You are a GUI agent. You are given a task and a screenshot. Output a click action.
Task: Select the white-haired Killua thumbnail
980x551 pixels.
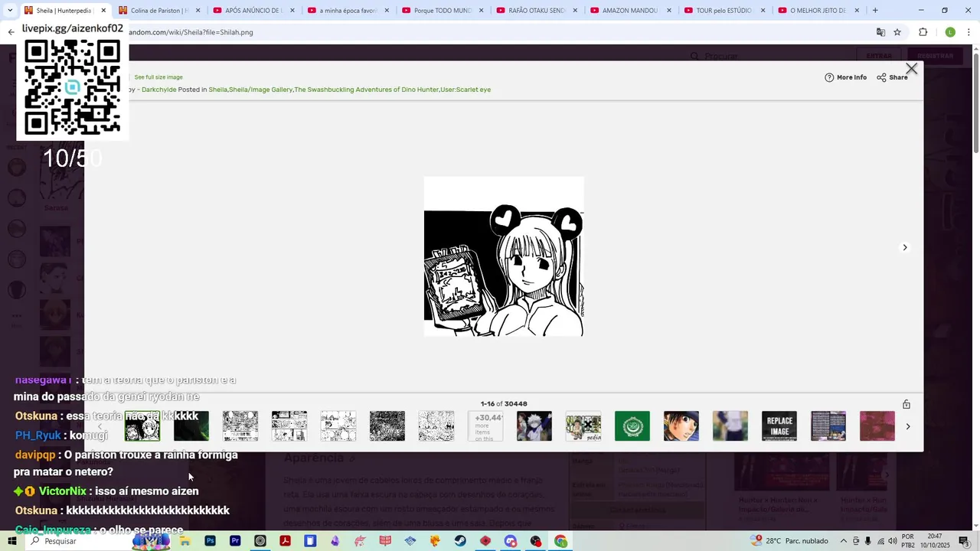[534, 426]
